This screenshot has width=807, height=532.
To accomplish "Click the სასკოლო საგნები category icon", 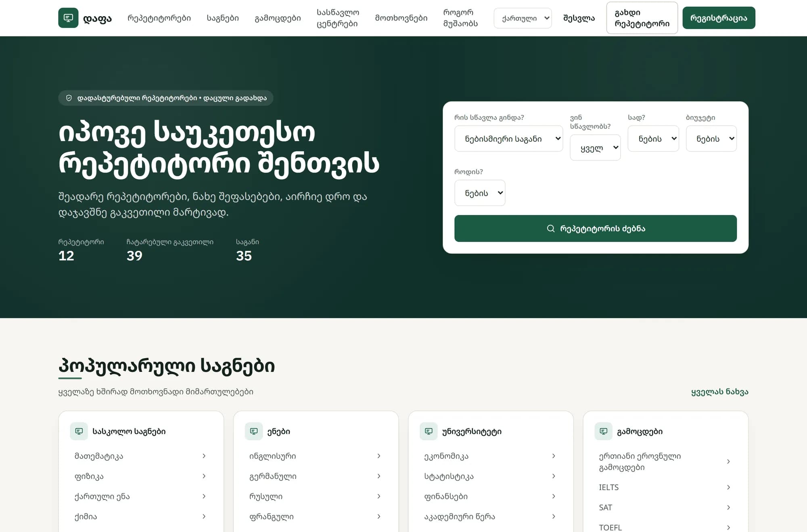I will tap(79, 431).
